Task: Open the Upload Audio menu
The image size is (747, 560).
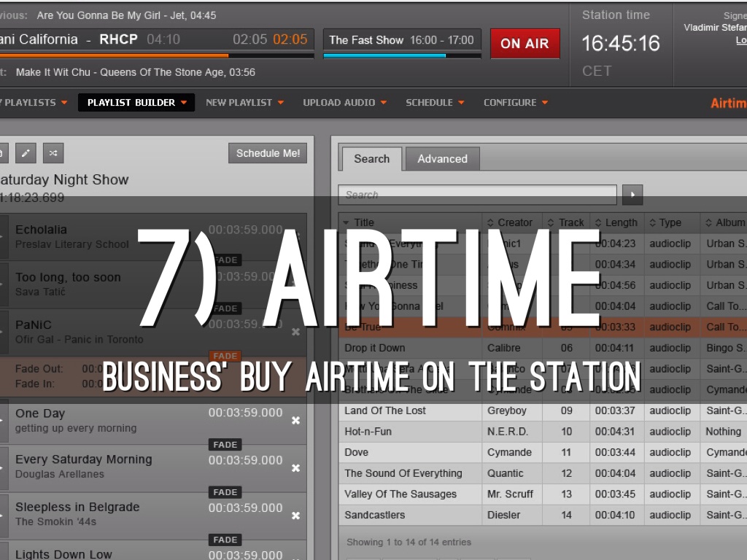Action: click(x=344, y=103)
